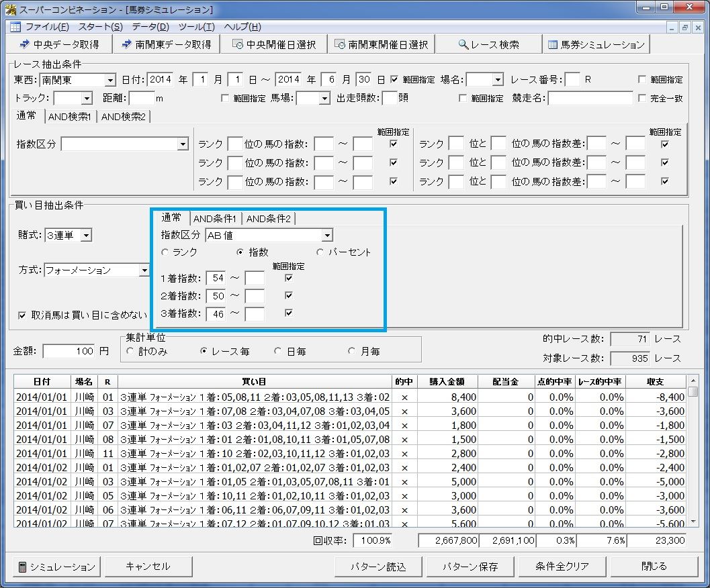This screenshot has width=710, height=588.
Task: Open the スタート(S) menu
Action: 101,27
